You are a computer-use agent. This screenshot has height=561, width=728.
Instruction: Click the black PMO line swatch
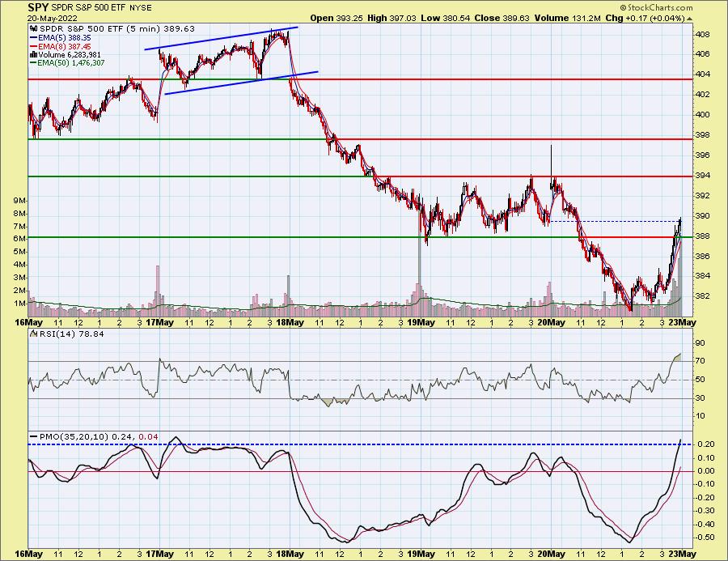coord(33,437)
